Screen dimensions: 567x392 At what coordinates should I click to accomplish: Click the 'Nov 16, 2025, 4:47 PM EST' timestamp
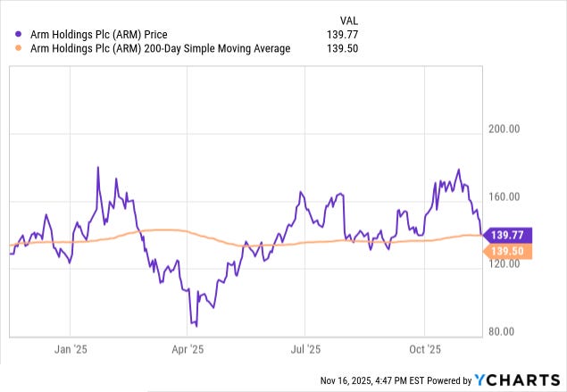click(373, 380)
